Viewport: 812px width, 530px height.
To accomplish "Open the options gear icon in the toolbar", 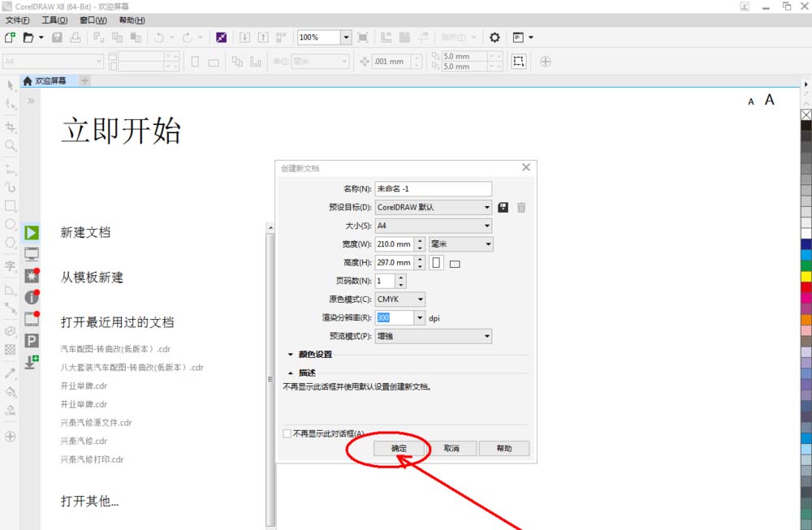I will click(x=495, y=37).
